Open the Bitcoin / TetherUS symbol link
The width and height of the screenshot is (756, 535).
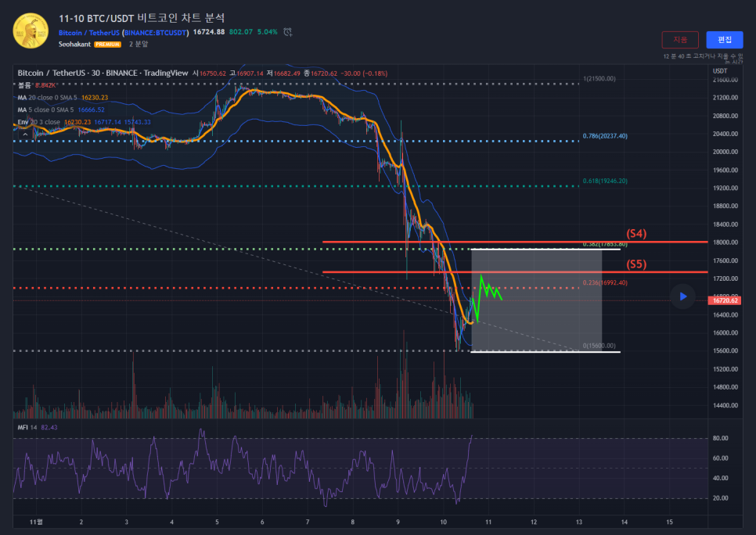[x=88, y=32]
